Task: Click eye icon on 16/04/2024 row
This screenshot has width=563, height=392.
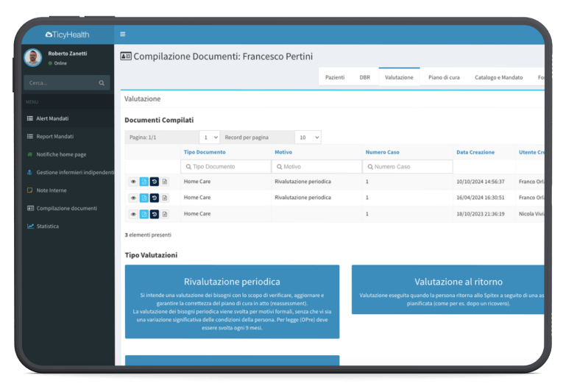Action: (x=134, y=198)
